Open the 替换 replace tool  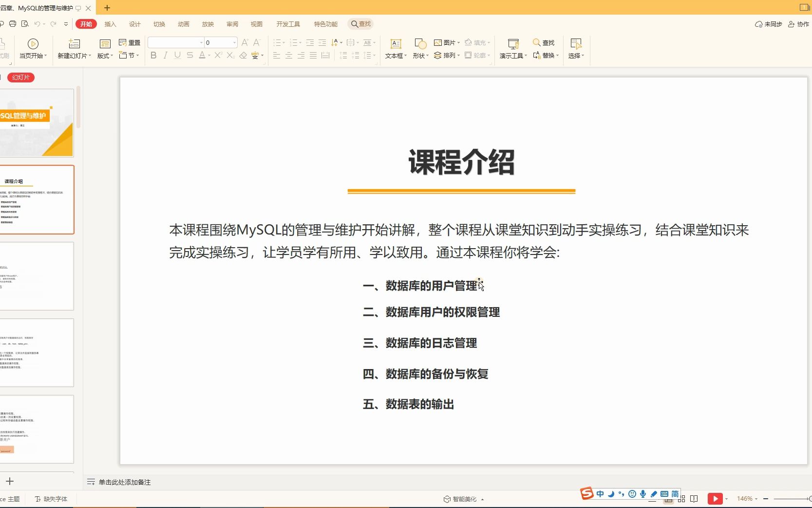coord(548,55)
